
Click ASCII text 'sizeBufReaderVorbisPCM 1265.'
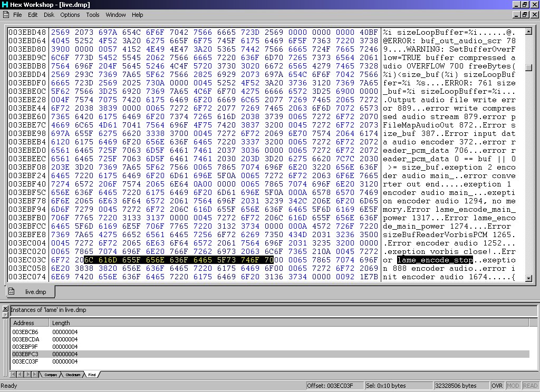pyautogui.click(x=449, y=234)
